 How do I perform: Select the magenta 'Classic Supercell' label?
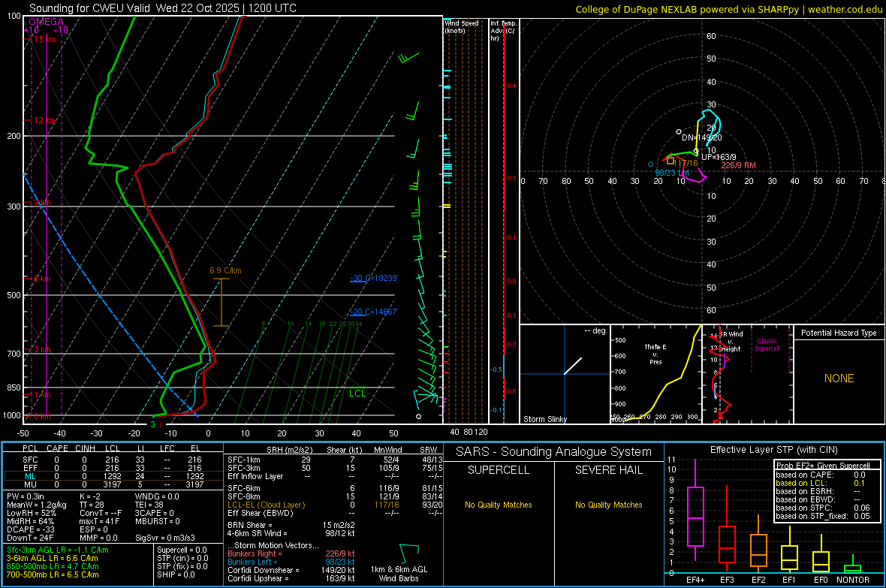pyautogui.click(x=767, y=345)
